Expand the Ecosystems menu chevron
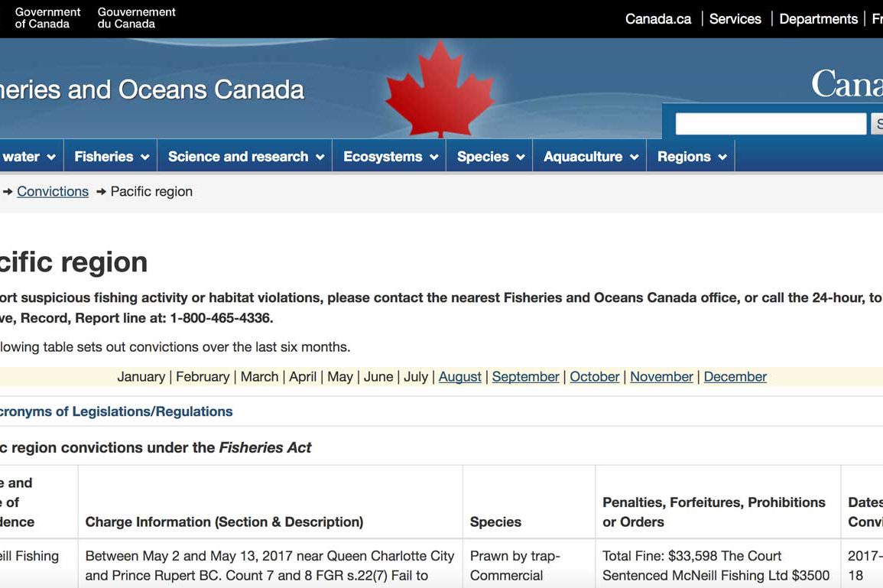 pyautogui.click(x=433, y=158)
